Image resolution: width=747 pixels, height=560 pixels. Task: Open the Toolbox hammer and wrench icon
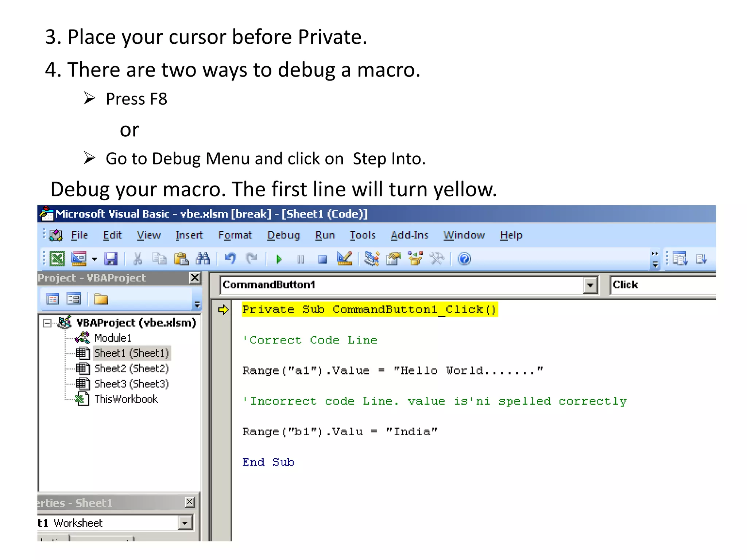pos(437,259)
